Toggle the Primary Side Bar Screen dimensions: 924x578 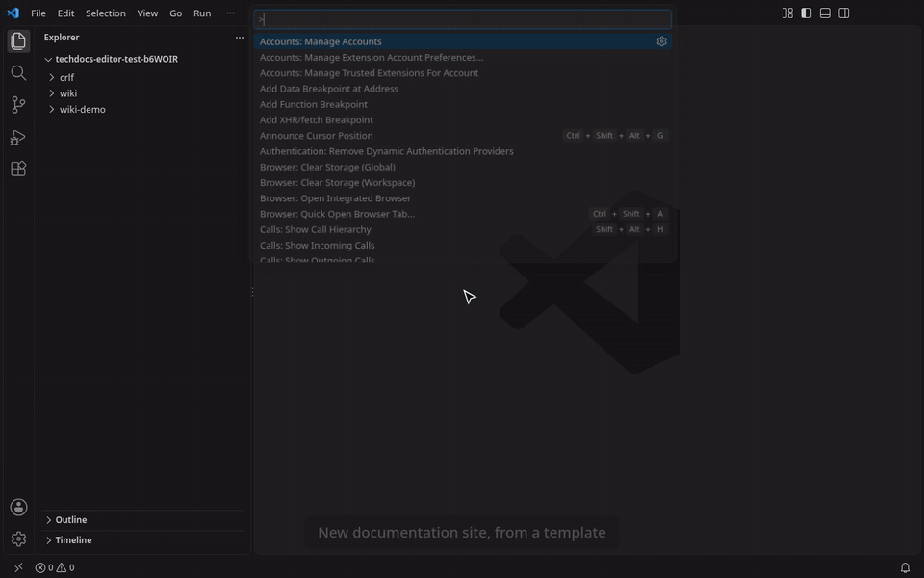(807, 13)
